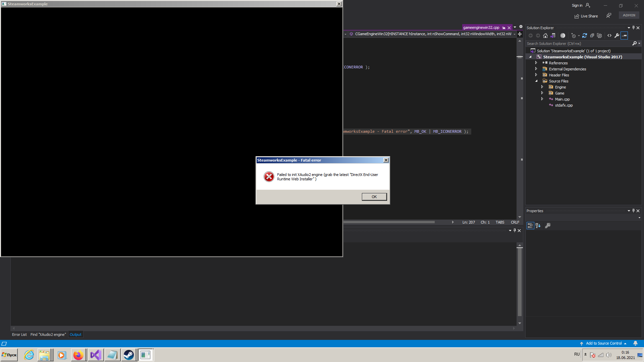Open Find "XAudio2 engine" results tab
Viewport: 644px width, 362px height.
pos(48,335)
